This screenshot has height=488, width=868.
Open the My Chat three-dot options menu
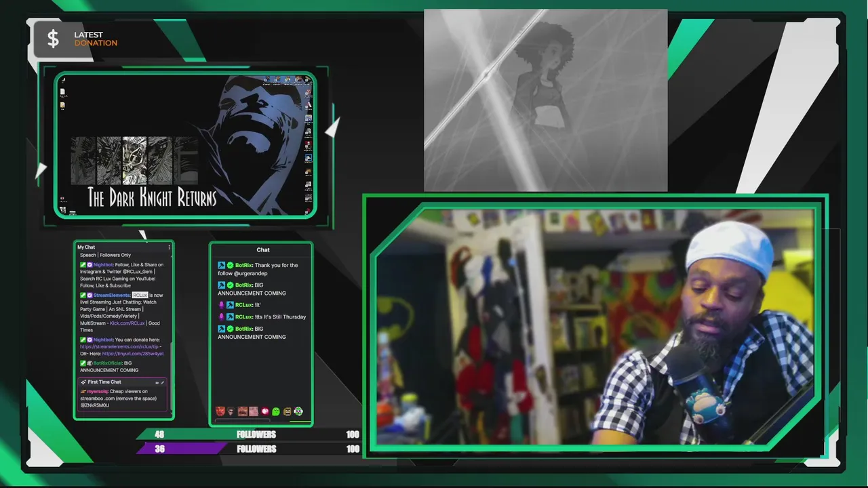point(169,247)
